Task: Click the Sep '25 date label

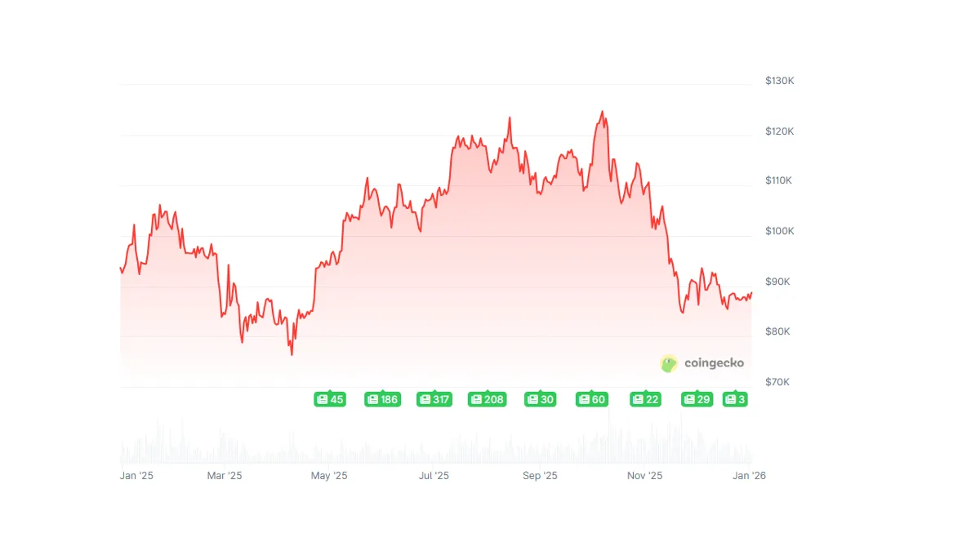Action: pos(540,476)
